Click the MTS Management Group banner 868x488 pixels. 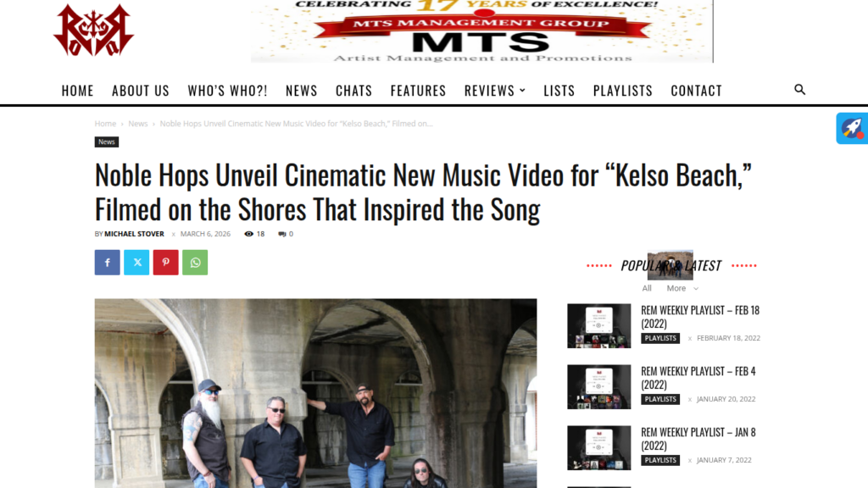tap(482, 31)
